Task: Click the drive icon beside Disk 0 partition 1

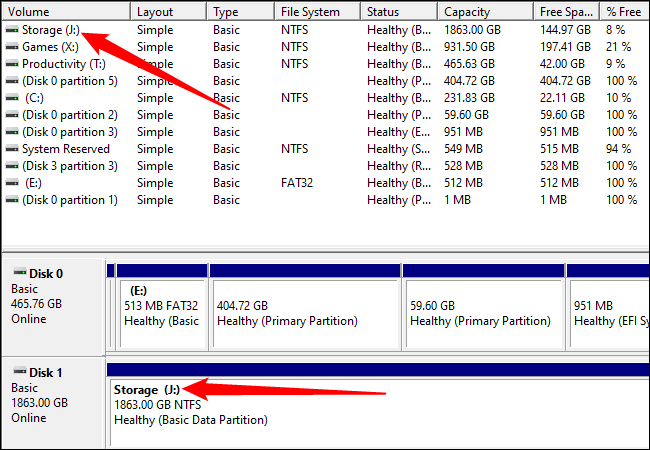Action: [x=12, y=200]
